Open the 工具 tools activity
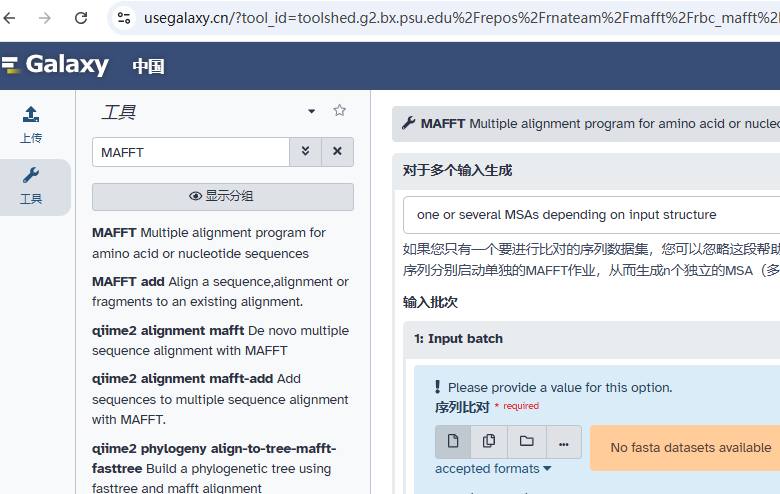 [31, 187]
